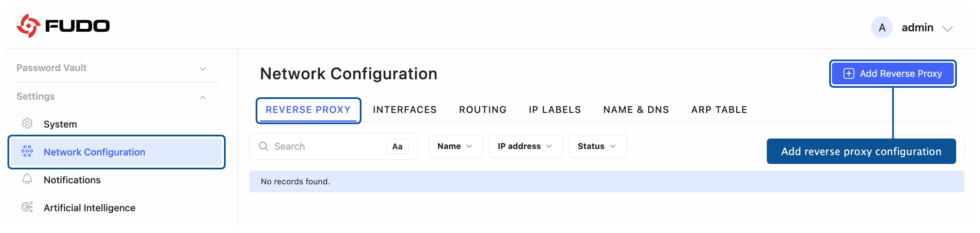Image resolution: width=980 pixels, height=233 pixels.
Task: Click the search magnifier icon
Action: [x=263, y=146]
